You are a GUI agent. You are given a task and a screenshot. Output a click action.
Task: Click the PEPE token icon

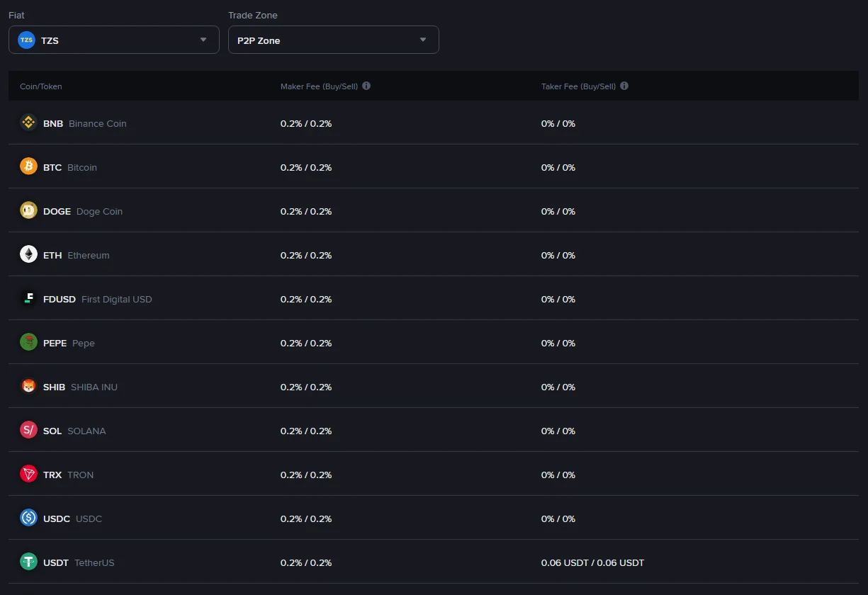coord(28,342)
